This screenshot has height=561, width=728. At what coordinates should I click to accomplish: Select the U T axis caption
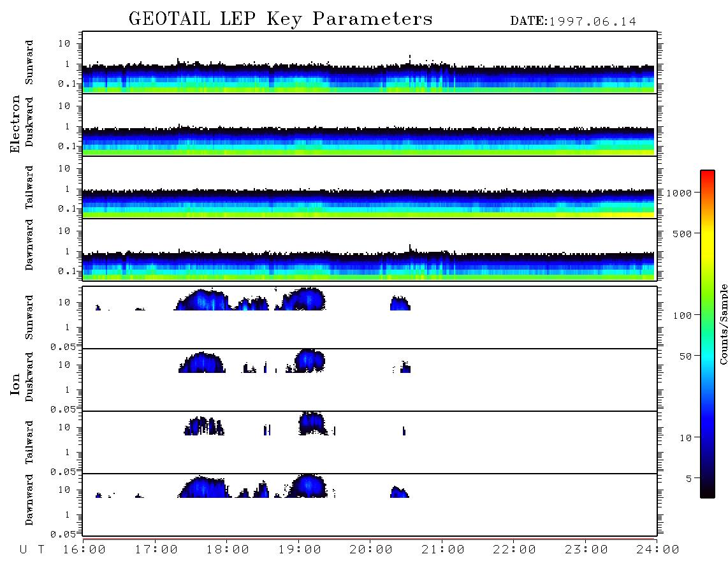pos(32,550)
